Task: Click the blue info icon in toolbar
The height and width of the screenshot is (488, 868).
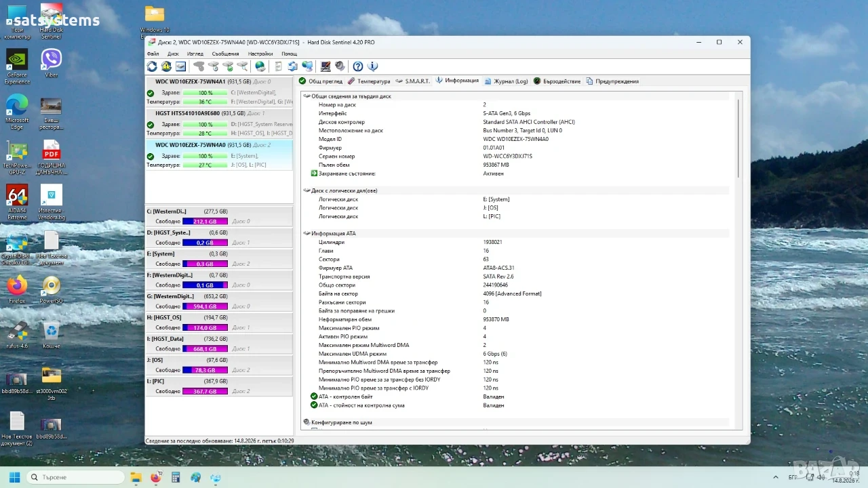Action: 372,66
